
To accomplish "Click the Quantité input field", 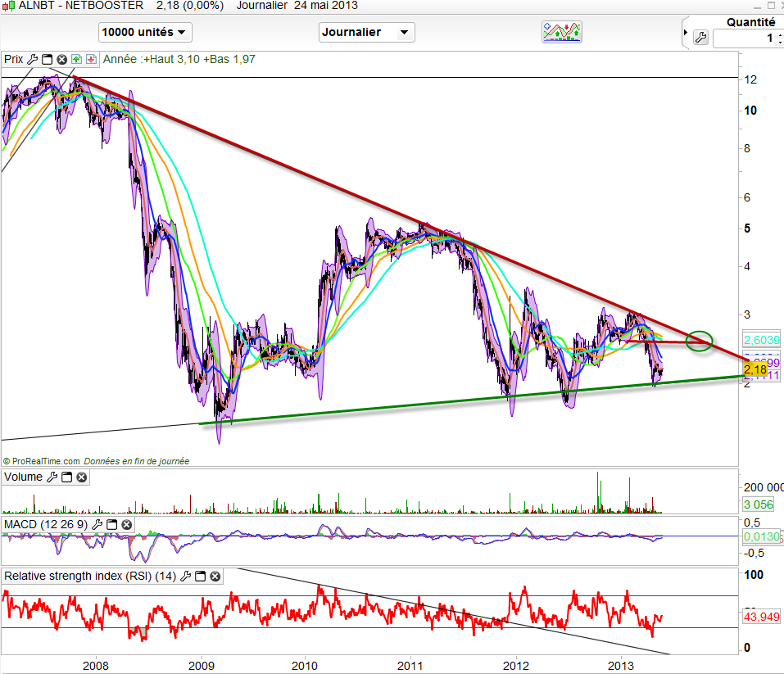I will [745, 38].
